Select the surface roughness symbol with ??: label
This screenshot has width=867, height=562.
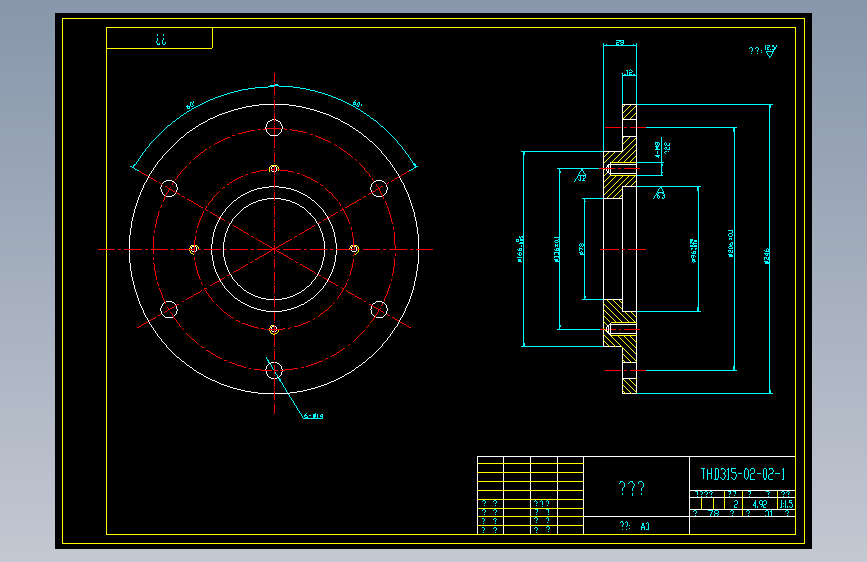coord(763,51)
